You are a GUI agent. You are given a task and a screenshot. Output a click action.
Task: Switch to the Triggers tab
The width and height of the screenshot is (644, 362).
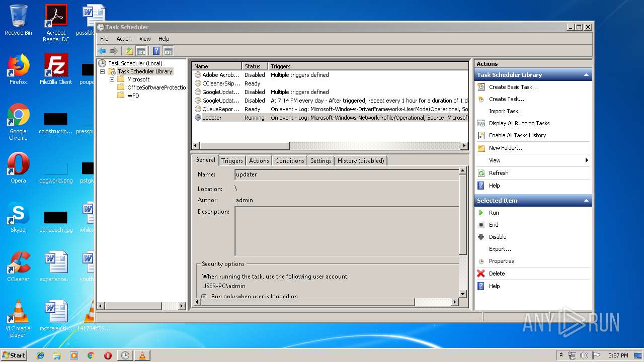click(x=232, y=161)
